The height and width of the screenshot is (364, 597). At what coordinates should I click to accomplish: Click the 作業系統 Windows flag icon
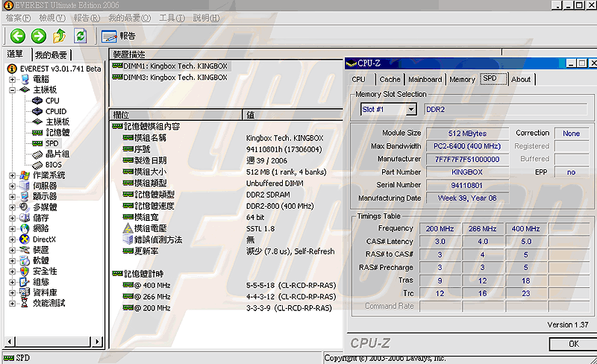coord(25,175)
